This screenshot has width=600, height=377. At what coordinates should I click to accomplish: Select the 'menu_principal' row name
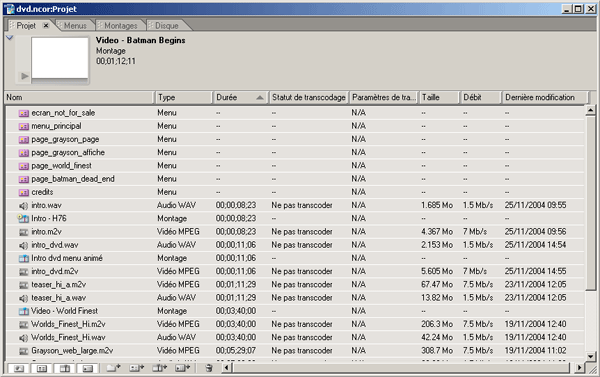[x=56, y=126]
